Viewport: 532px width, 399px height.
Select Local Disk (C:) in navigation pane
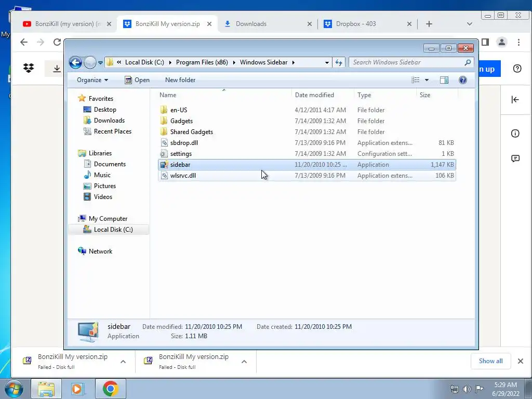[x=109, y=230]
